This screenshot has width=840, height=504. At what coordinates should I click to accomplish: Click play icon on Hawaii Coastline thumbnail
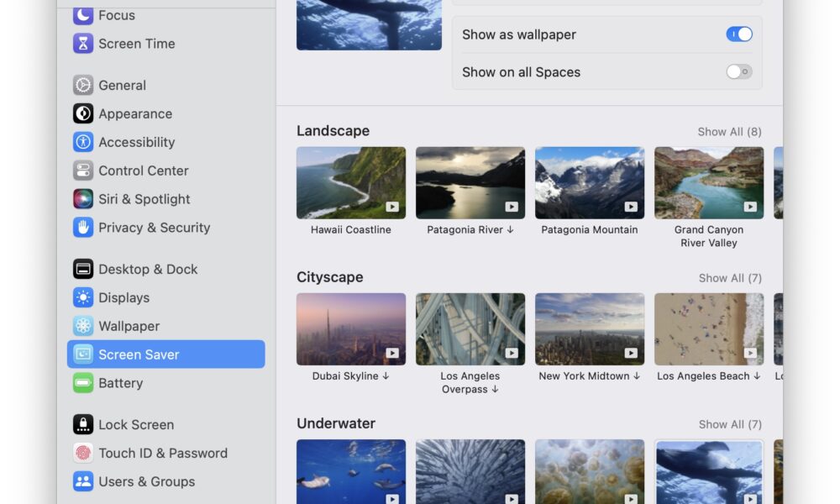pyautogui.click(x=392, y=207)
